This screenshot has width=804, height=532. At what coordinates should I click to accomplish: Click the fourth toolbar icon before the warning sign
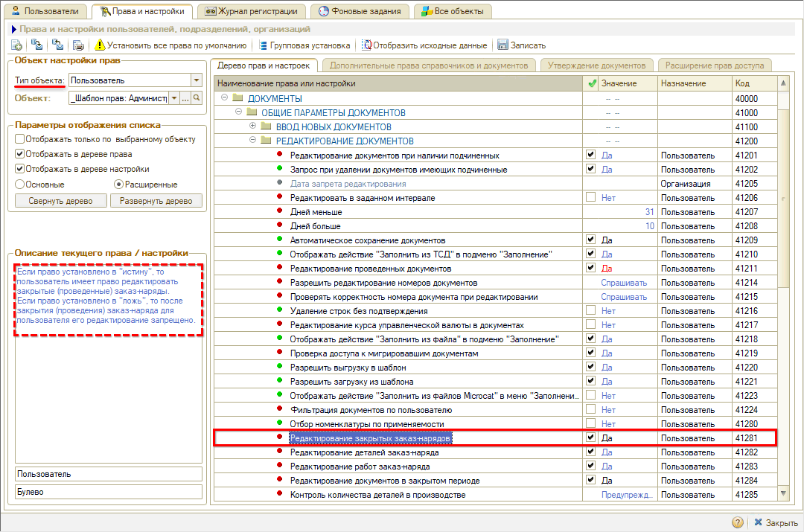click(x=78, y=45)
